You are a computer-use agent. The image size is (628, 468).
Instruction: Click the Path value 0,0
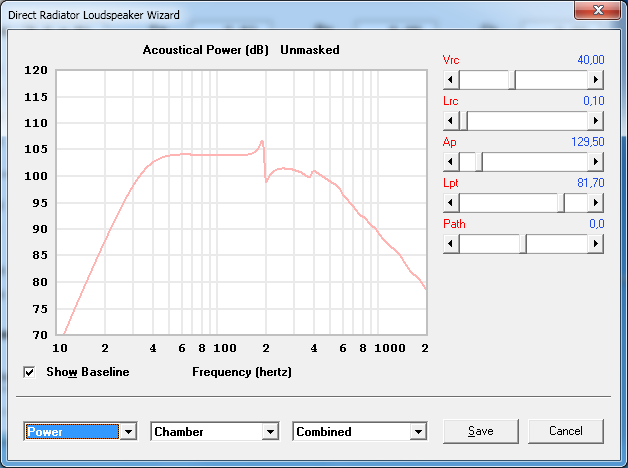click(596, 224)
